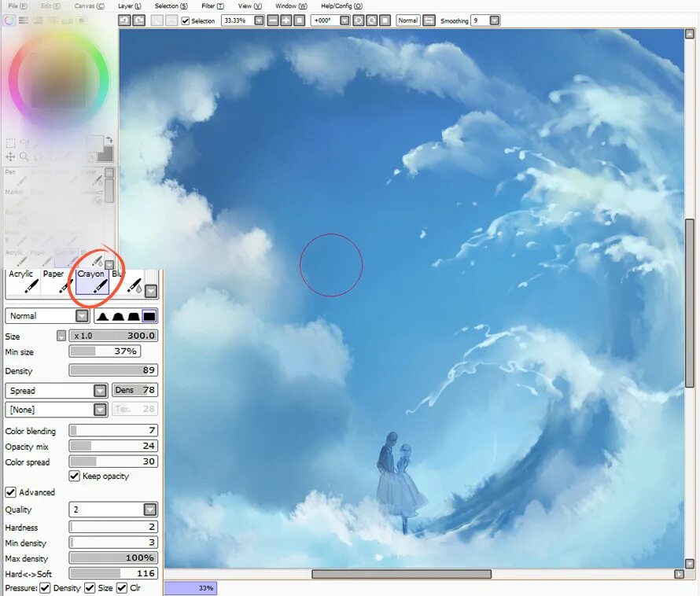The width and height of the screenshot is (700, 596).
Task: Click the horizontal canvas scrollbar thumb
Action: click(401, 574)
